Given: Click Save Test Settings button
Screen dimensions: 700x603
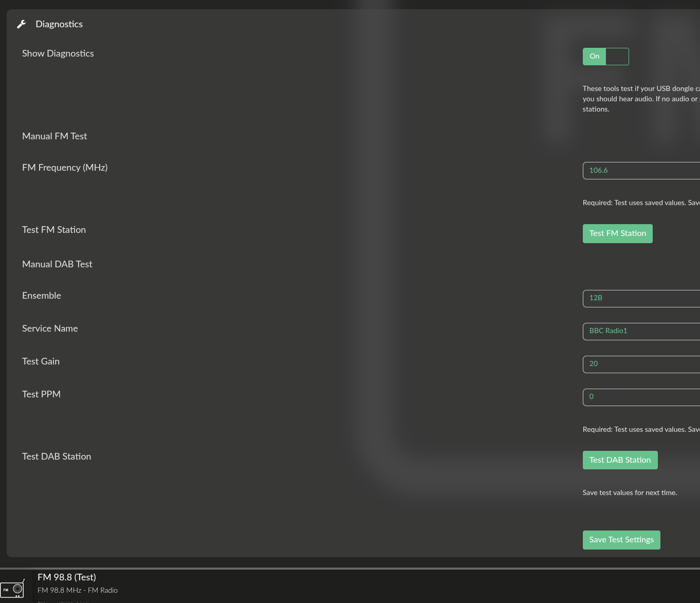Looking at the screenshot, I should (621, 540).
